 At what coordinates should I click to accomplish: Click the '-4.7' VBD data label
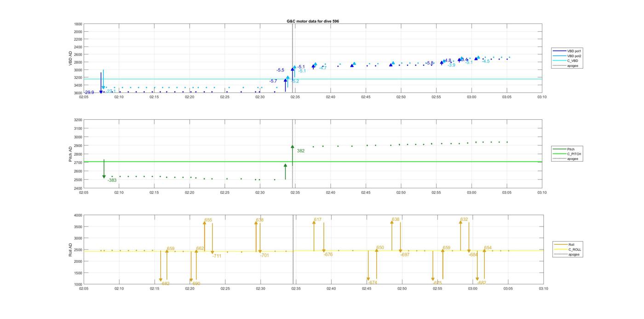[x=323, y=68]
